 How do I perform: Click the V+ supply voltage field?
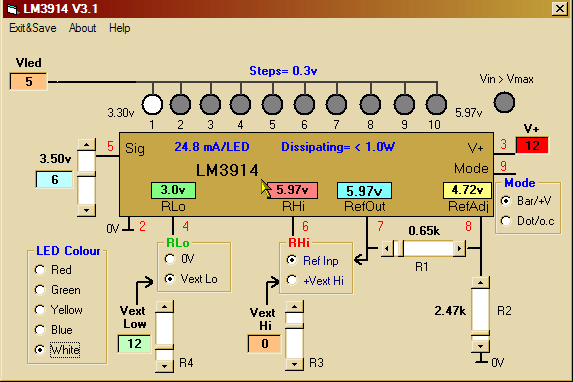pyautogui.click(x=532, y=146)
